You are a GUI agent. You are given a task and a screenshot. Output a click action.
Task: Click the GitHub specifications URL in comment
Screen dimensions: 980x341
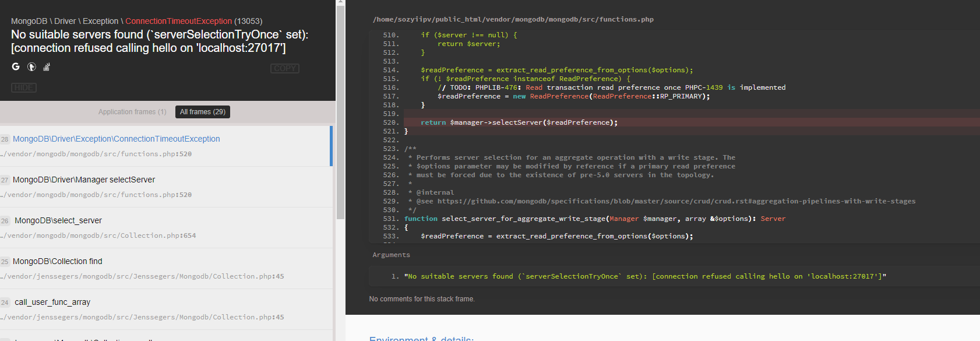point(676,201)
